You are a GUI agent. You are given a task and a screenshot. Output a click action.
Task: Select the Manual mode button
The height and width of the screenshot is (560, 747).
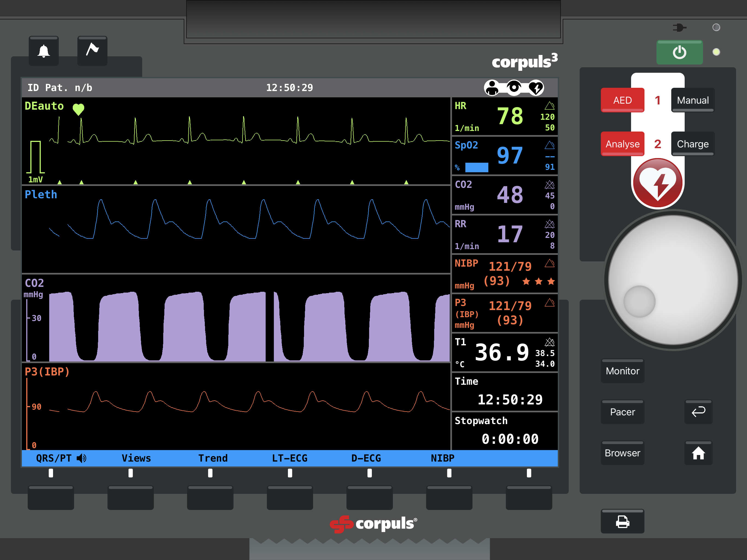[693, 100]
